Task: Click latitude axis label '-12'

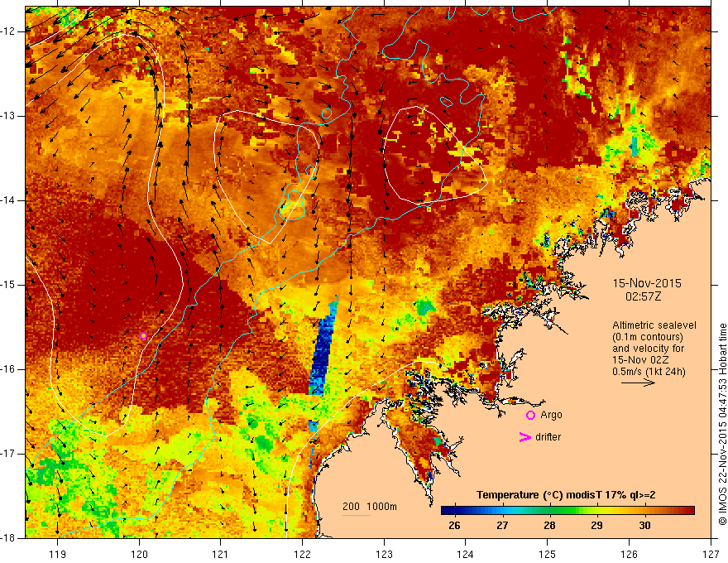Action: (x=8, y=31)
